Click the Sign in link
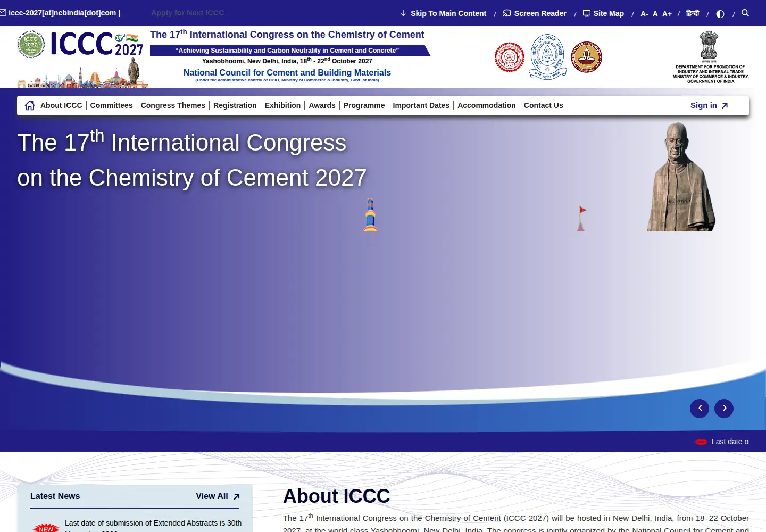766x532 pixels. (x=709, y=105)
